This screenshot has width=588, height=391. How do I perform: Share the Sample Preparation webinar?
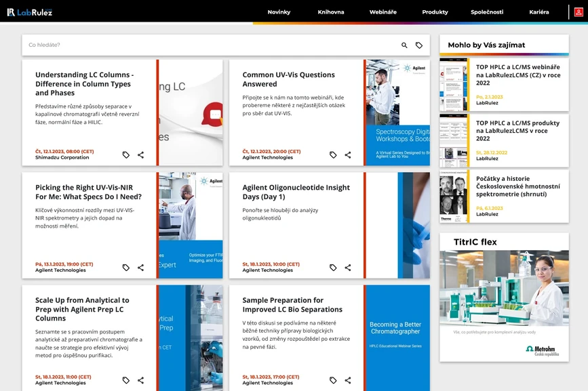[x=348, y=380]
